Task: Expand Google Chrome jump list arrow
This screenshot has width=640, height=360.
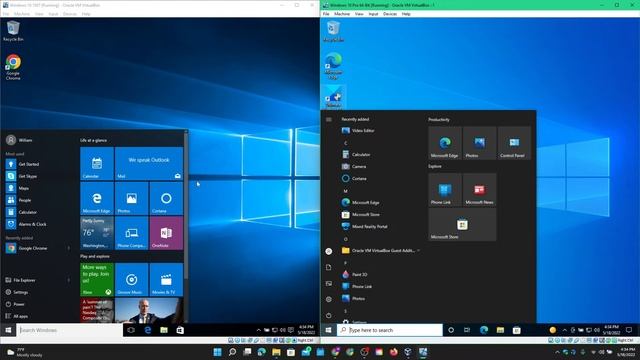Action: tap(68, 248)
